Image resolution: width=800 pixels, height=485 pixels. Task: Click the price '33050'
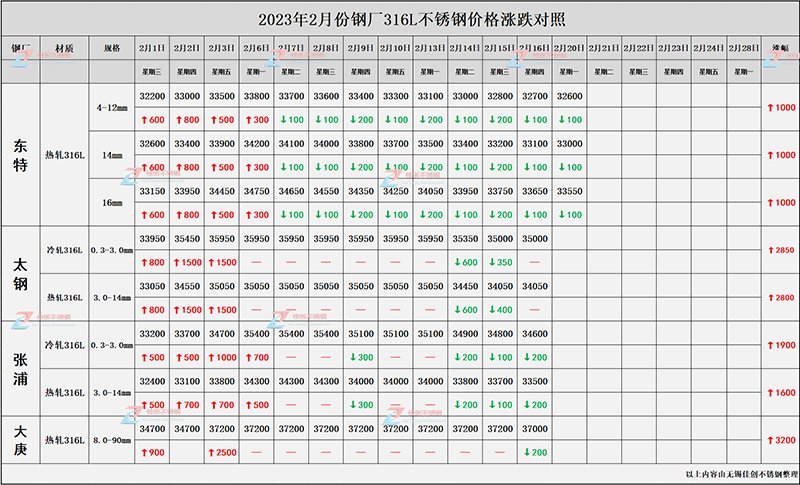coord(152,286)
